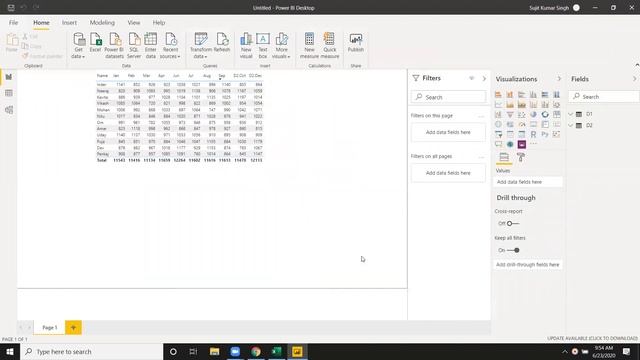Toggle Keep all filters switch
This screenshot has height=360, width=640.
513,250
